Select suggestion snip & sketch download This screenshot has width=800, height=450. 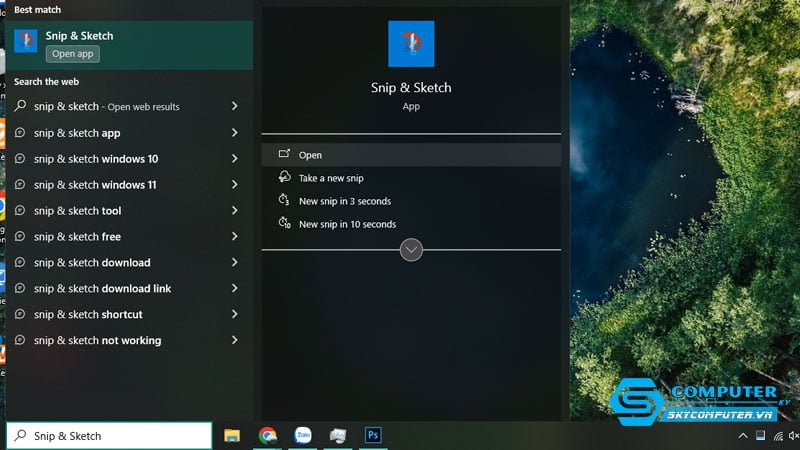tap(130, 262)
